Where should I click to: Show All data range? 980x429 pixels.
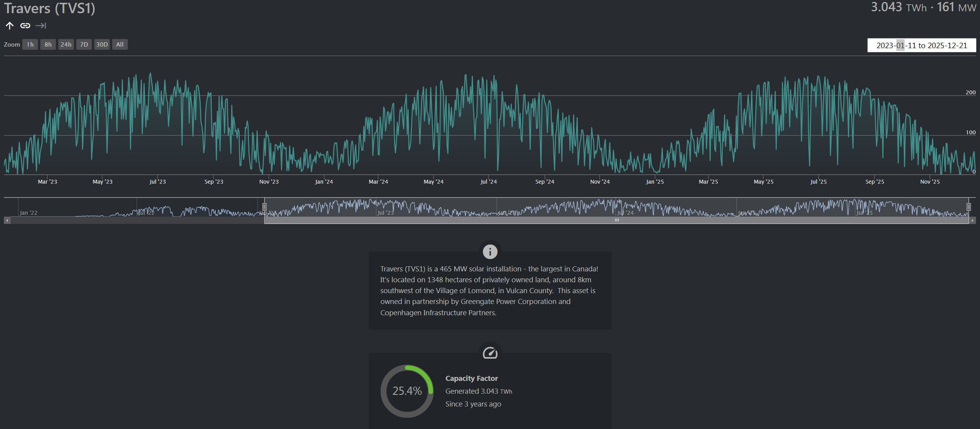tap(120, 44)
